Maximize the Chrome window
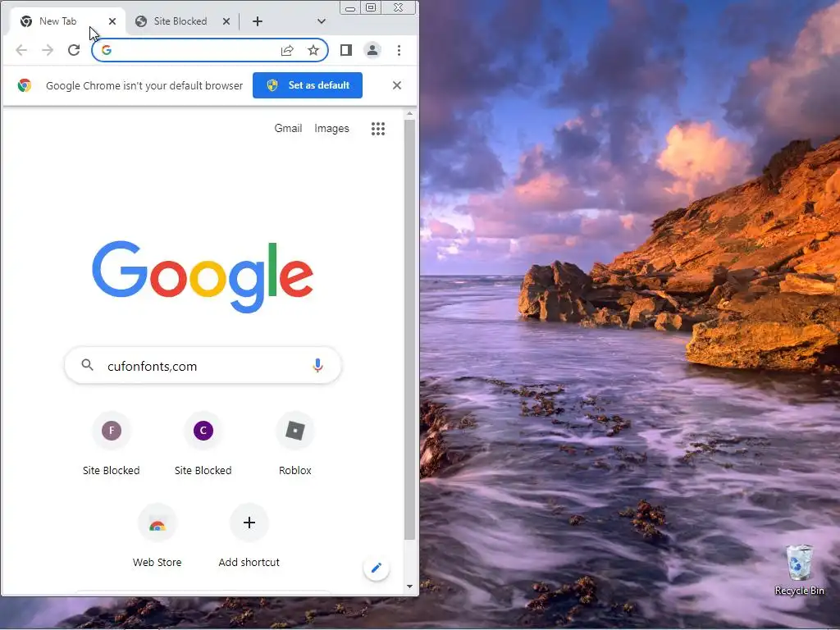This screenshot has height=630, width=840. point(371,7)
